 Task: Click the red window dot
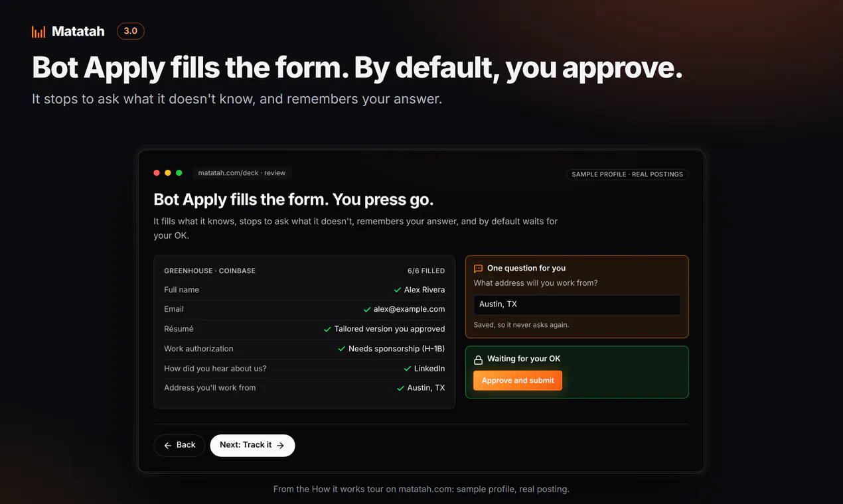(x=157, y=173)
